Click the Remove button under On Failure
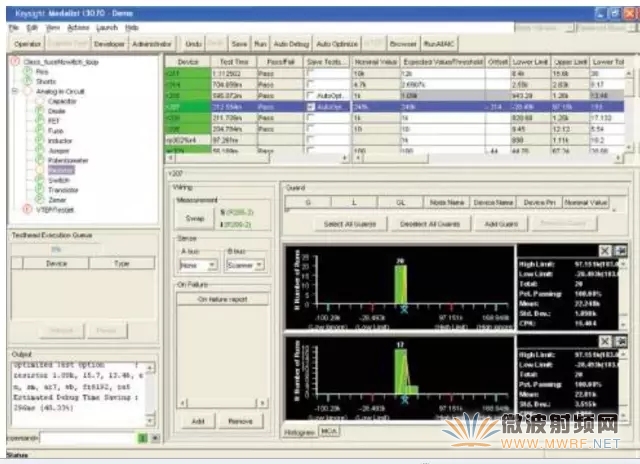Screen dimensions: 640x464 point(240,421)
